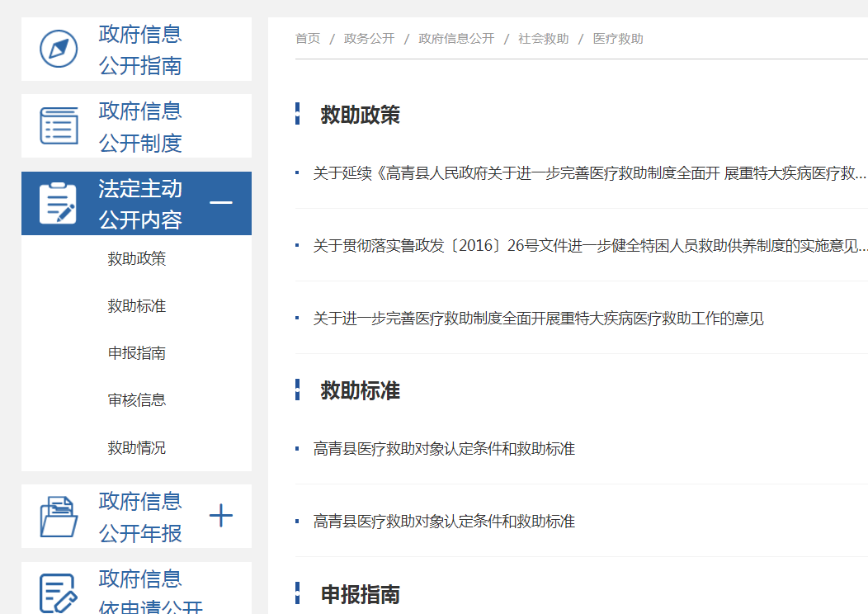Click 政务公开 breadcrumb link

[x=369, y=39]
